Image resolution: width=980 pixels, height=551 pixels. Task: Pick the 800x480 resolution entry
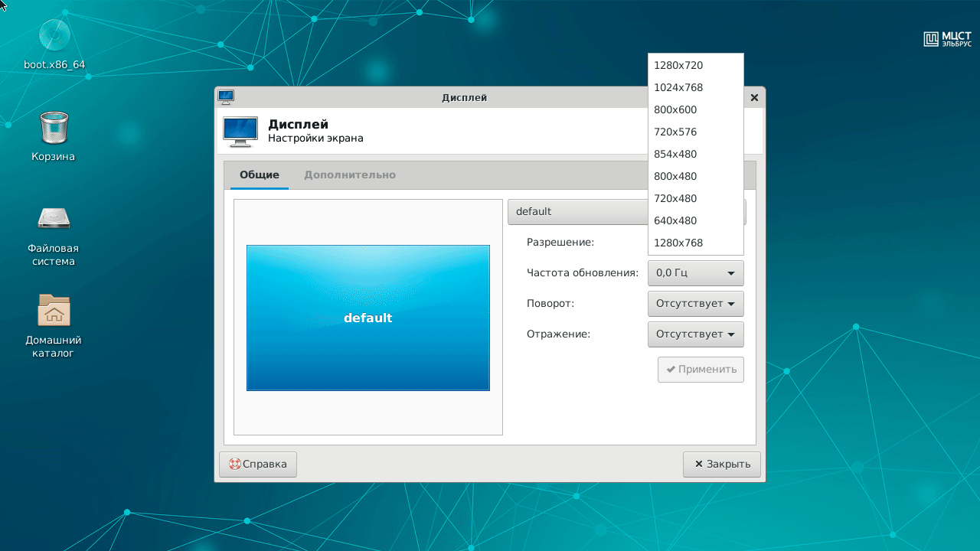(x=696, y=176)
